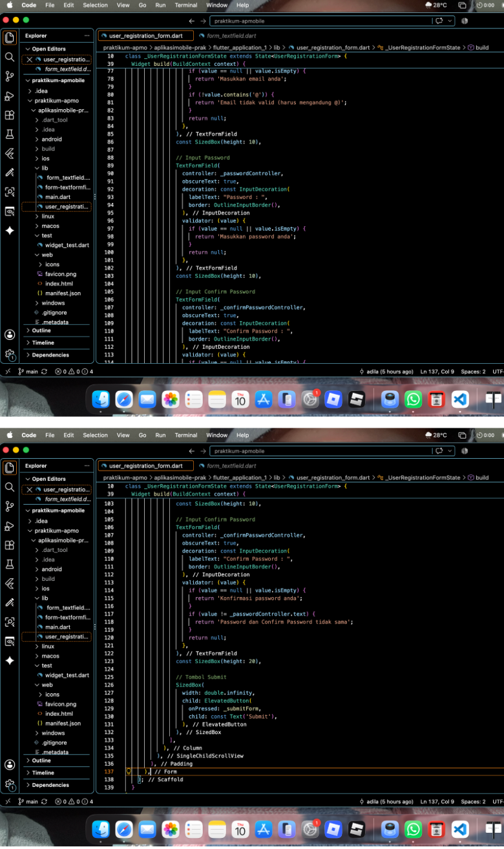Select user_registration_form.dart tab in lower window
The height and width of the screenshot is (849, 504).
[x=145, y=466]
